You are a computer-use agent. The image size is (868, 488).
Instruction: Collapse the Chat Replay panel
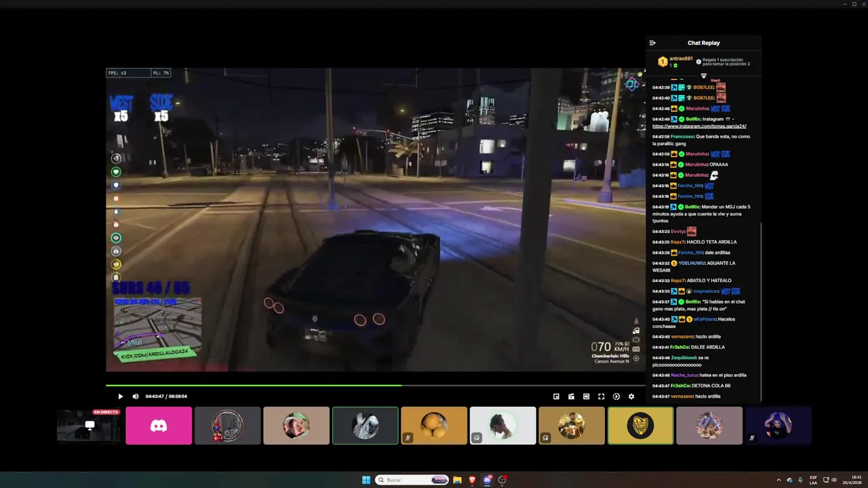pyautogui.click(x=652, y=43)
